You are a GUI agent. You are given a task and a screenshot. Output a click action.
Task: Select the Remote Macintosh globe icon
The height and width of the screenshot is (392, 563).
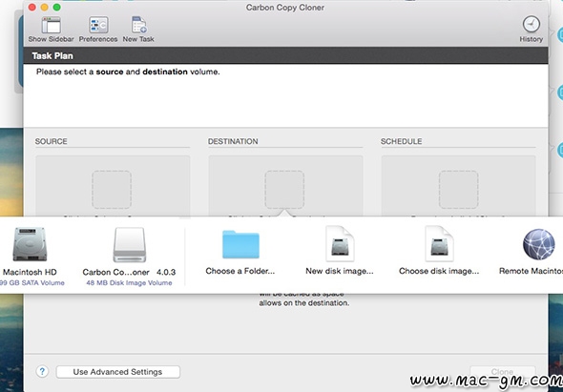click(x=538, y=244)
